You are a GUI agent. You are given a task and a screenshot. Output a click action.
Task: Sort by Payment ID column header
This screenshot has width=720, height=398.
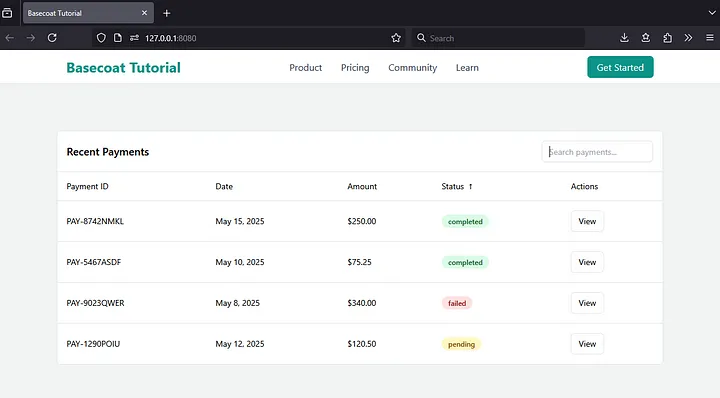[87, 186]
